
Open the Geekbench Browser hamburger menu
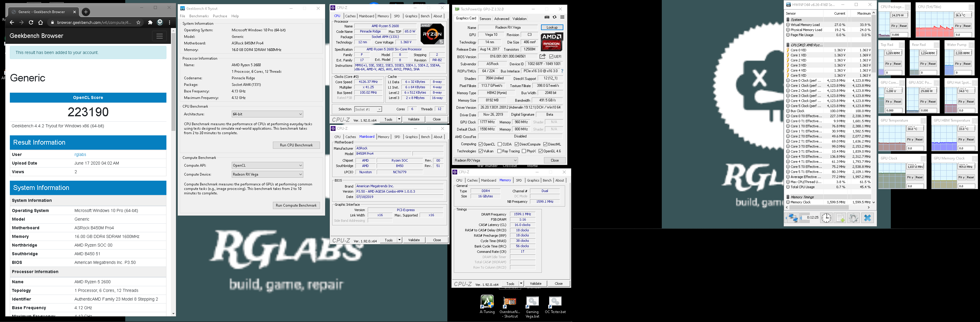coord(159,36)
